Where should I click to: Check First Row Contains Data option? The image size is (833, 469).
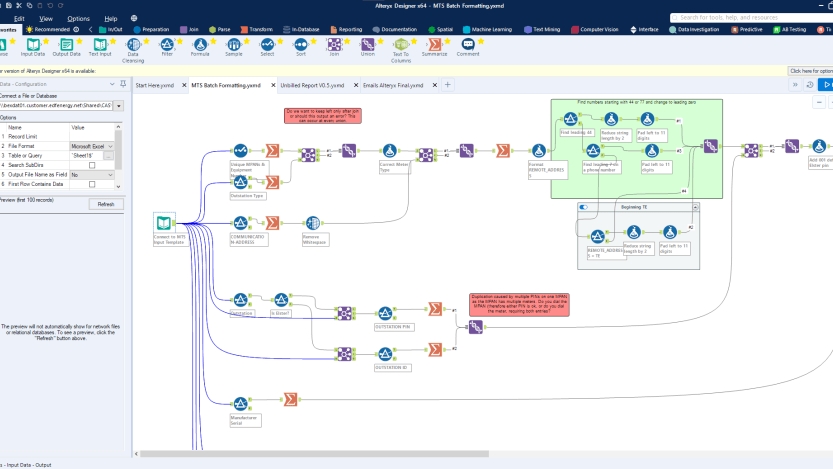[x=92, y=184]
